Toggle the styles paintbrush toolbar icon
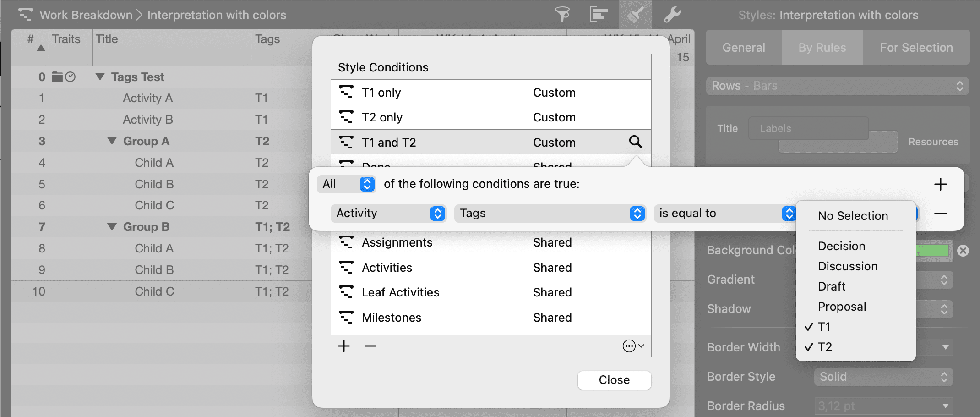This screenshot has height=417, width=980. (x=635, y=15)
